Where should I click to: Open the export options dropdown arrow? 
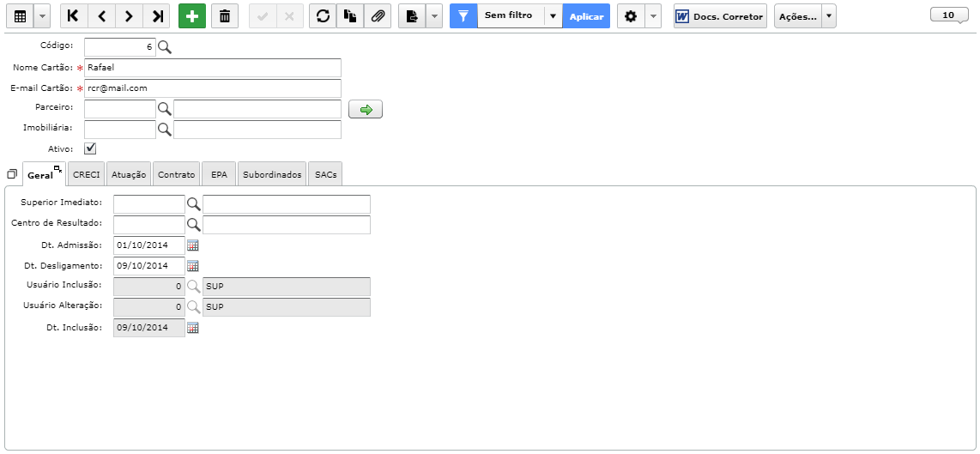click(x=434, y=17)
